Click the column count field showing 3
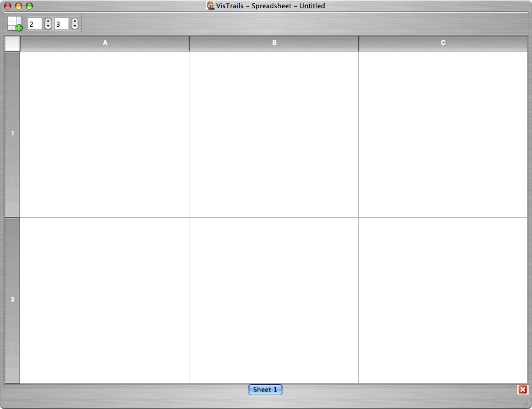This screenshot has width=532, height=409. (x=62, y=24)
